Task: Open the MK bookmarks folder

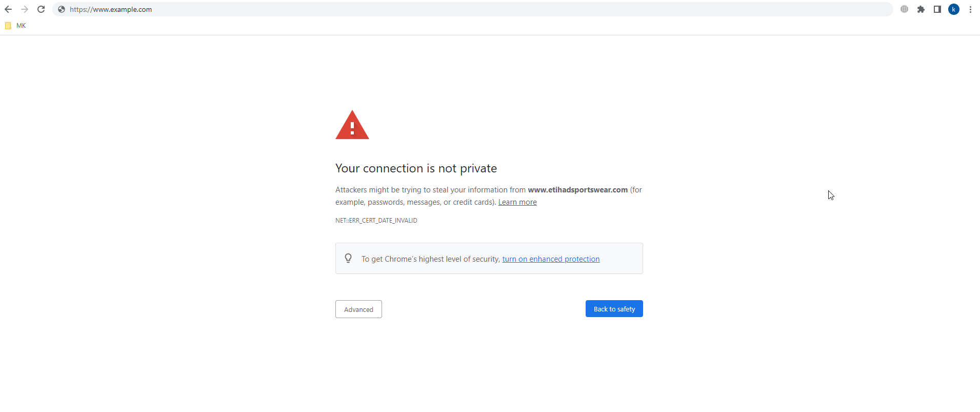Action: [15, 26]
